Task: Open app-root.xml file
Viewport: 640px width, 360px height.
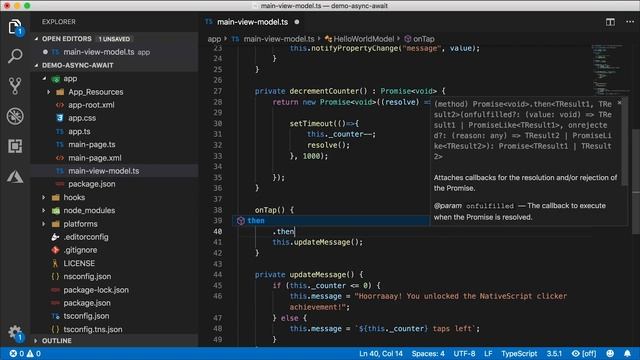Action: pos(114,105)
